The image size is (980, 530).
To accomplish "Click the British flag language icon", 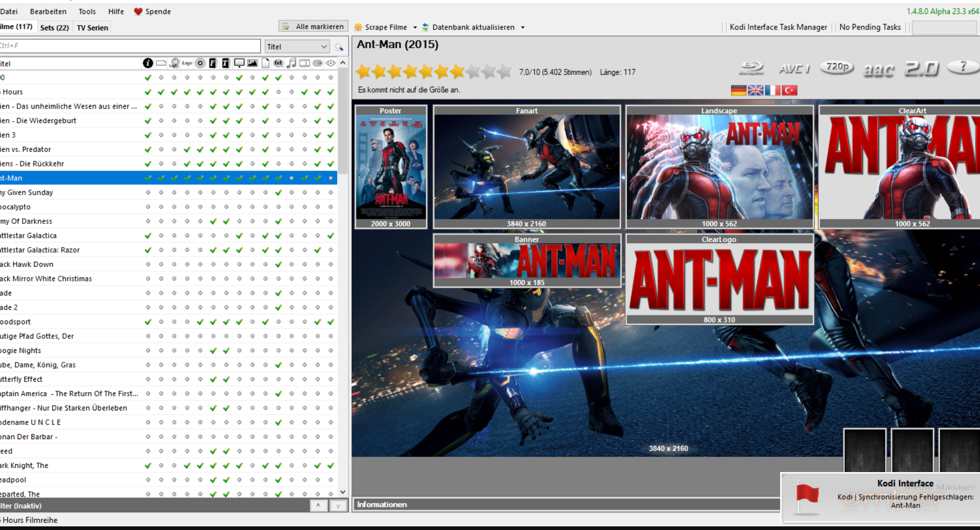I will tap(756, 90).
